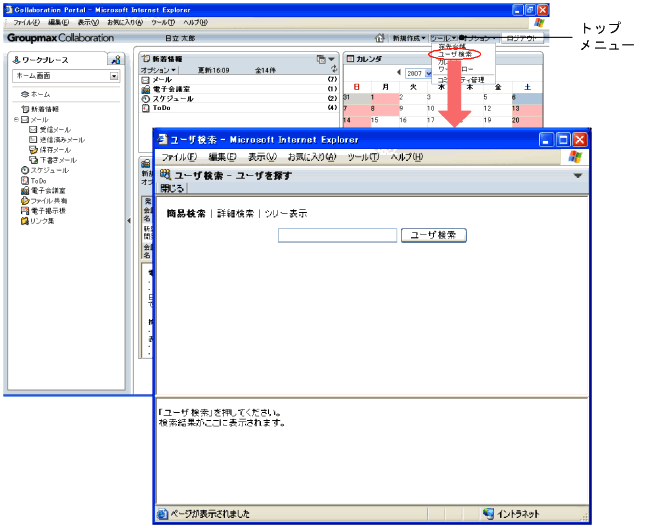Image resolution: width=652 pixels, height=528 pixels.
Task: Open the workspace members tab icon
Action: [116, 59]
